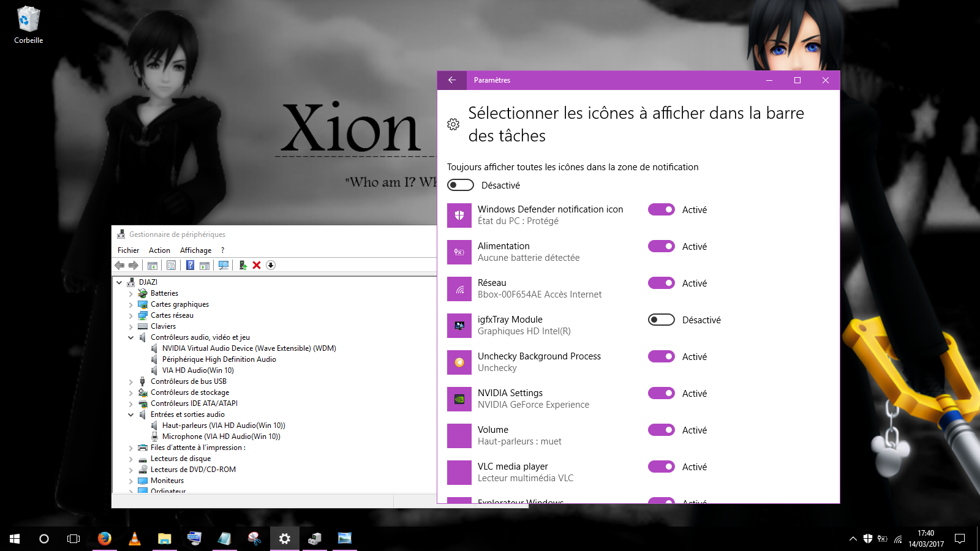Click the Device Manager taskbar icon
The image size is (980, 551).
coord(315,539)
